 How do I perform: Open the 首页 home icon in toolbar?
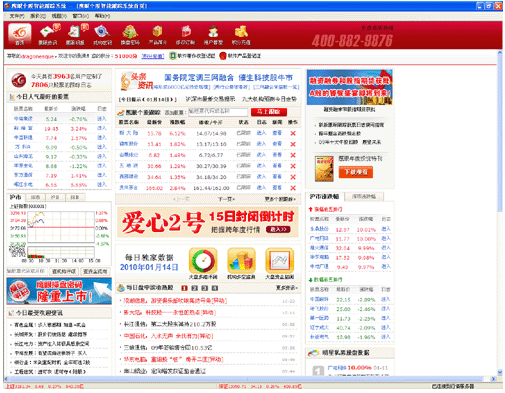pyautogui.click(x=20, y=34)
